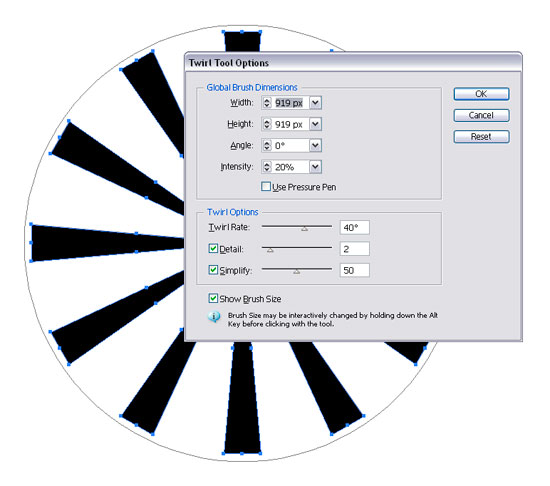Click the Twirl Rate slider handle

click(304, 229)
